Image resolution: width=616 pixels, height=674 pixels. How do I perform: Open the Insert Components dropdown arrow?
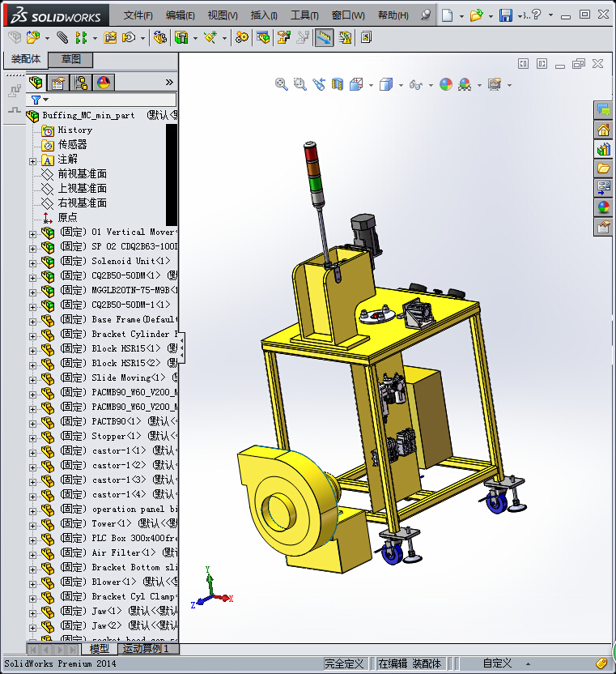pos(47,39)
